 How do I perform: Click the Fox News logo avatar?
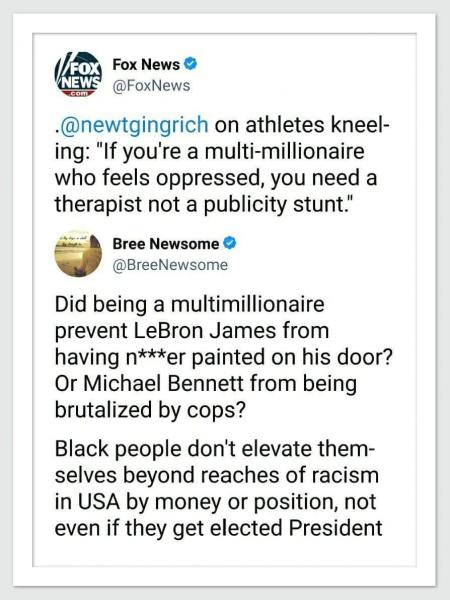(x=78, y=74)
